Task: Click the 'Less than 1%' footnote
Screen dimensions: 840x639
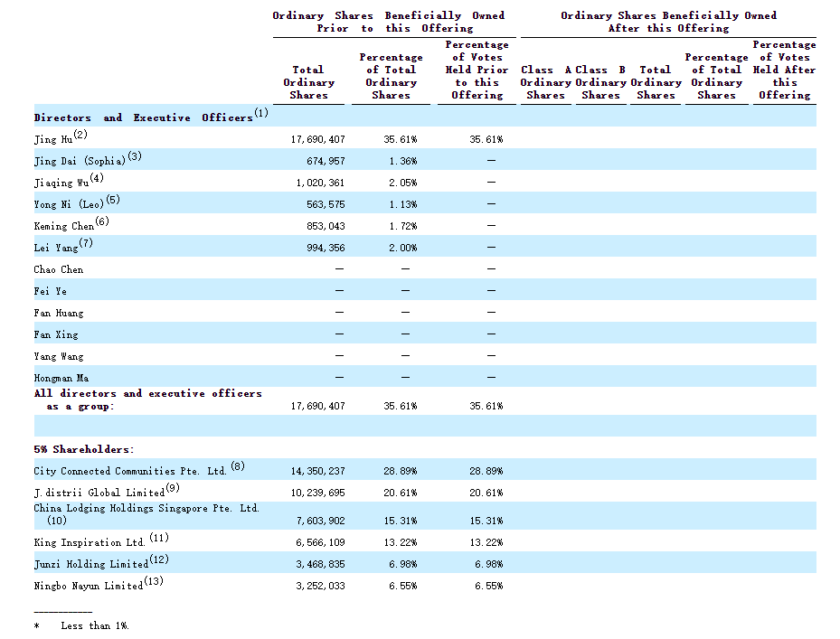Action: 95,625
